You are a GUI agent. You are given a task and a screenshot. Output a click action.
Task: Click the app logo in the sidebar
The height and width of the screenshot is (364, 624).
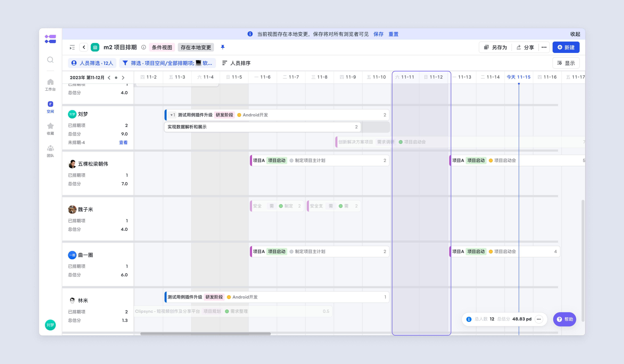[50, 39]
